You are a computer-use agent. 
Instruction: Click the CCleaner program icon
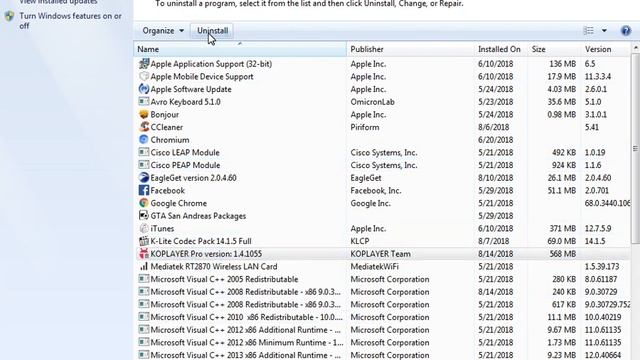[144, 127]
